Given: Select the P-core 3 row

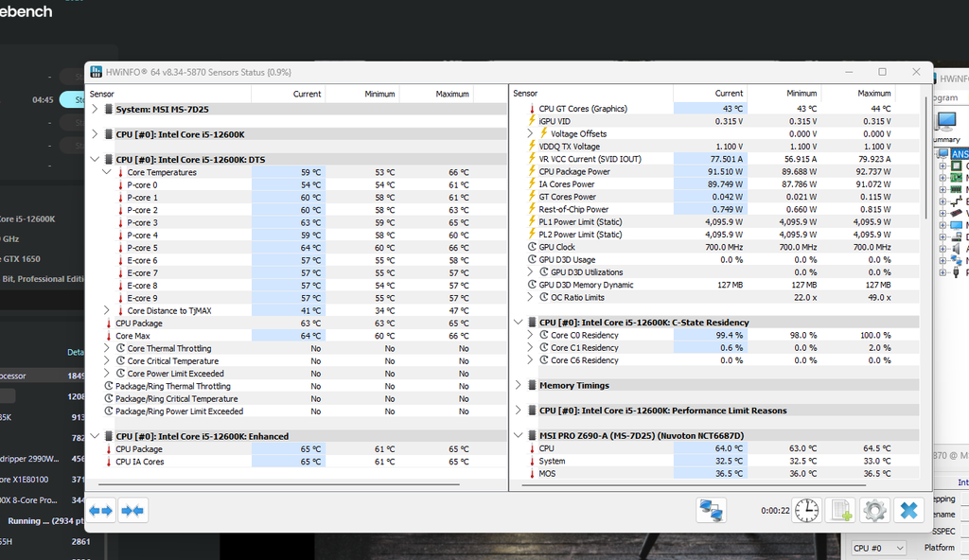Looking at the screenshot, I should click(x=296, y=222).
